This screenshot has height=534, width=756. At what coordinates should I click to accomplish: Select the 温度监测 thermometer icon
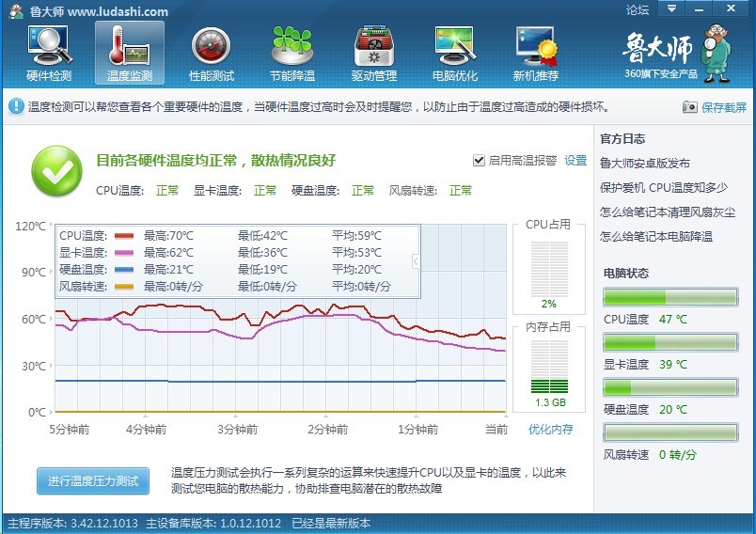tap(129, 53)
